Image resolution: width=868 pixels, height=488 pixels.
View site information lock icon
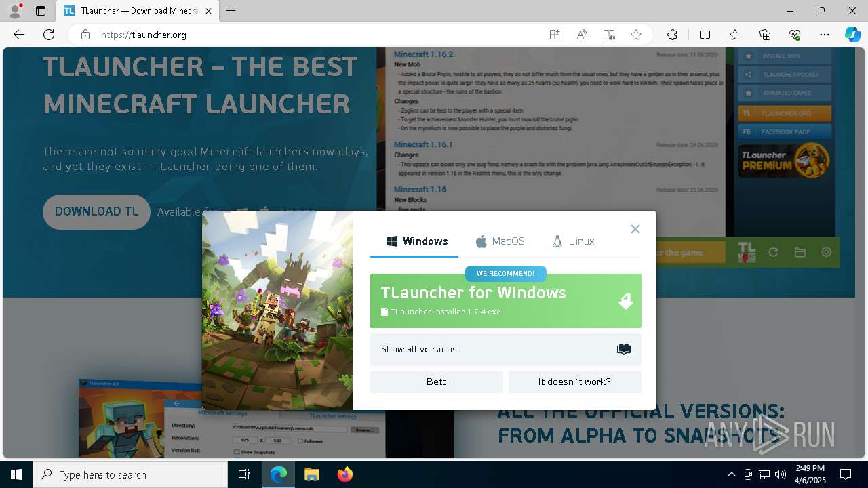(x=85, y=35)
